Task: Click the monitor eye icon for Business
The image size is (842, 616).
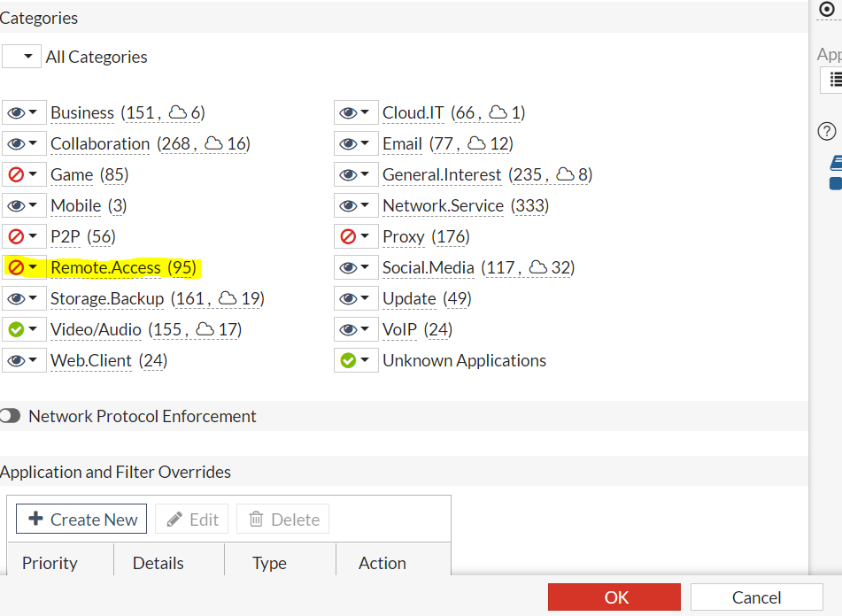Action: point(16,112)
